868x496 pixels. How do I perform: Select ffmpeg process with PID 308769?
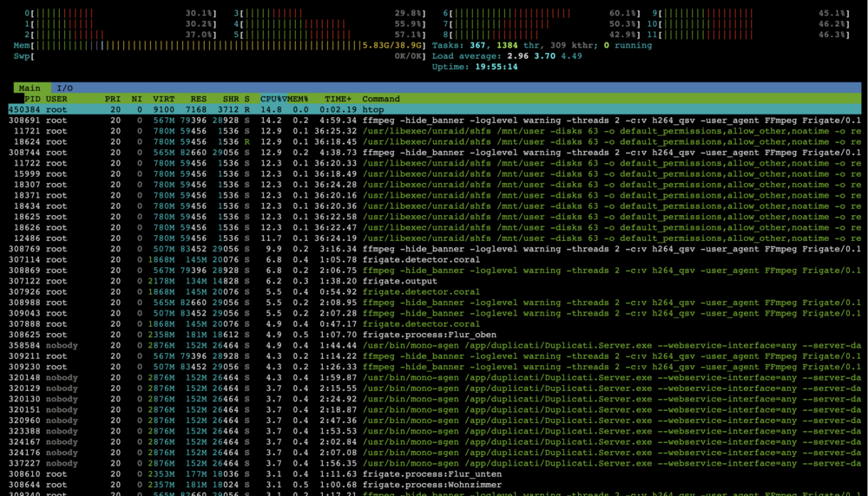tap(435, 249)
